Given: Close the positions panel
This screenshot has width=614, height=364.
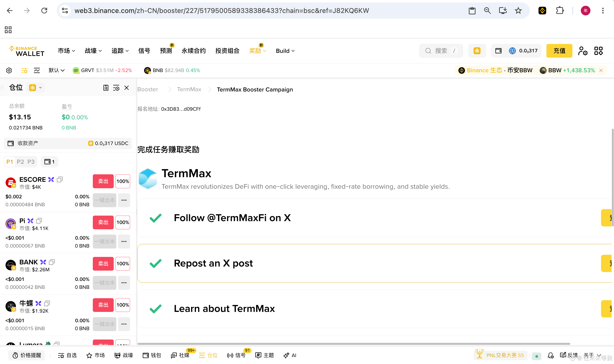Looking at the screenshot, I should click(126, 88).
